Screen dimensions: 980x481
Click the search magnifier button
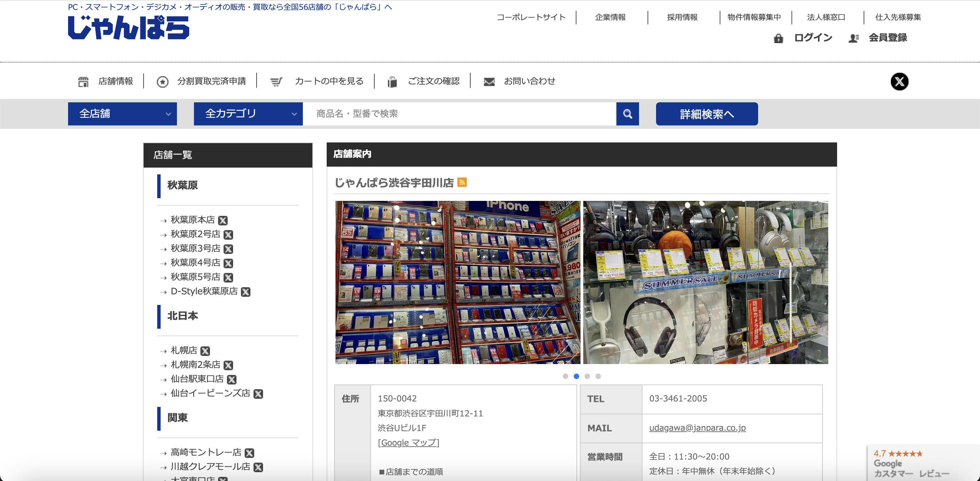628,114
